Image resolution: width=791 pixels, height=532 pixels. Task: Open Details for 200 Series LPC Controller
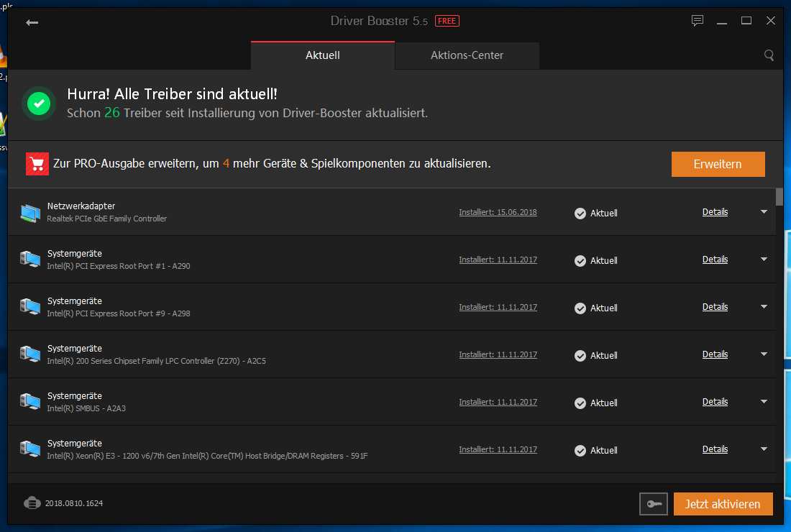(x=715, y=354)
